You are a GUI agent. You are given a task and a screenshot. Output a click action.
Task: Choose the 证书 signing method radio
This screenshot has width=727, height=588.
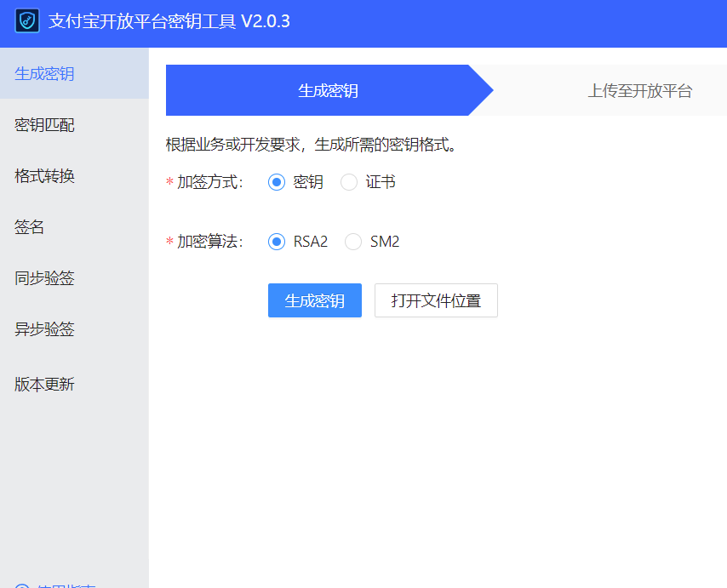click(x=349, y=182)
